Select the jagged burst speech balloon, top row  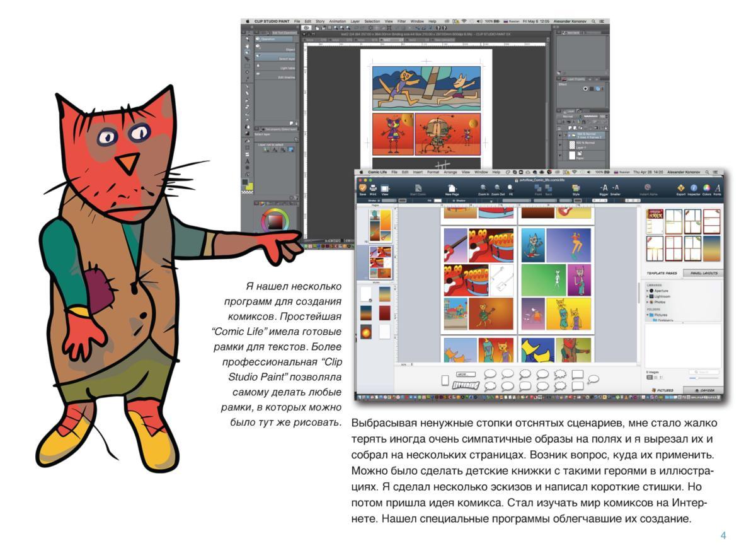[559, 373]
